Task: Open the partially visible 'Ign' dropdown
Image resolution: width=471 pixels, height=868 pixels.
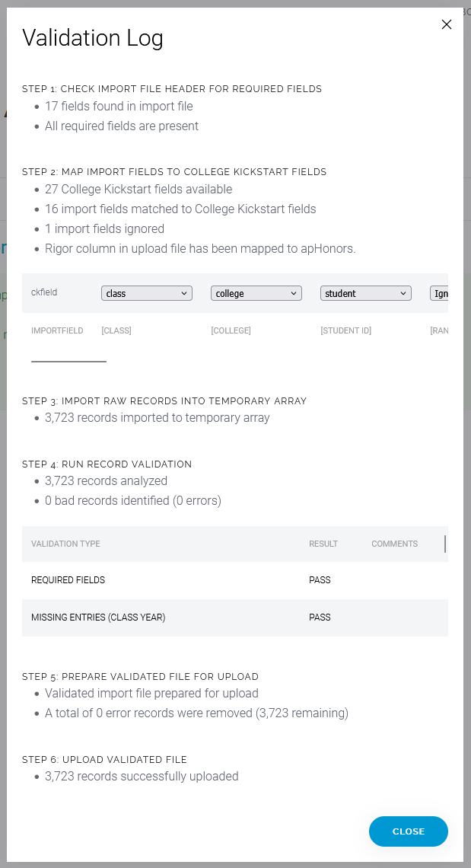Action: (x=440, y=293)
